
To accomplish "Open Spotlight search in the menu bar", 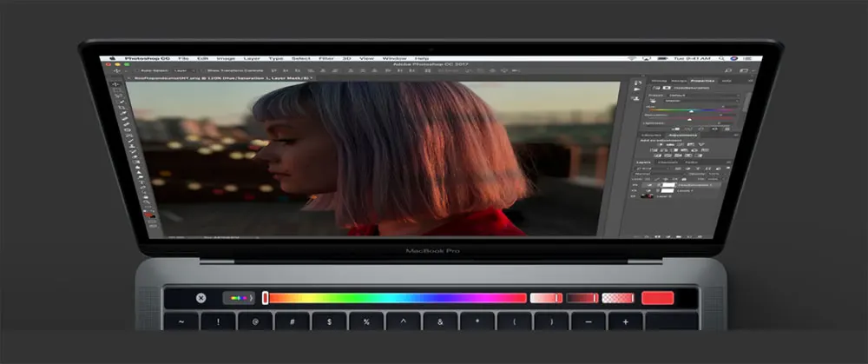I will tap(720, 58).
